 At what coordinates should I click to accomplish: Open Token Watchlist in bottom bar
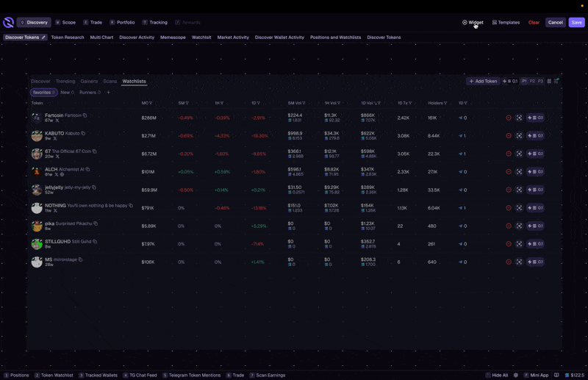[54, 375]
